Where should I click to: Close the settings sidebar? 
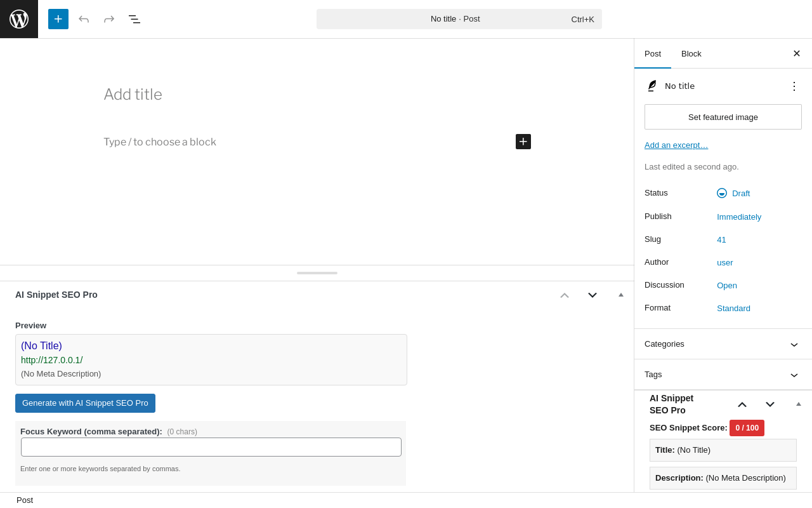point(797,53)
